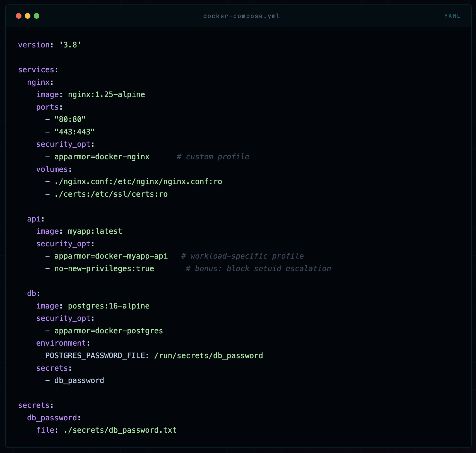
Task: Click the red close window dot
Action: point(19,16)
